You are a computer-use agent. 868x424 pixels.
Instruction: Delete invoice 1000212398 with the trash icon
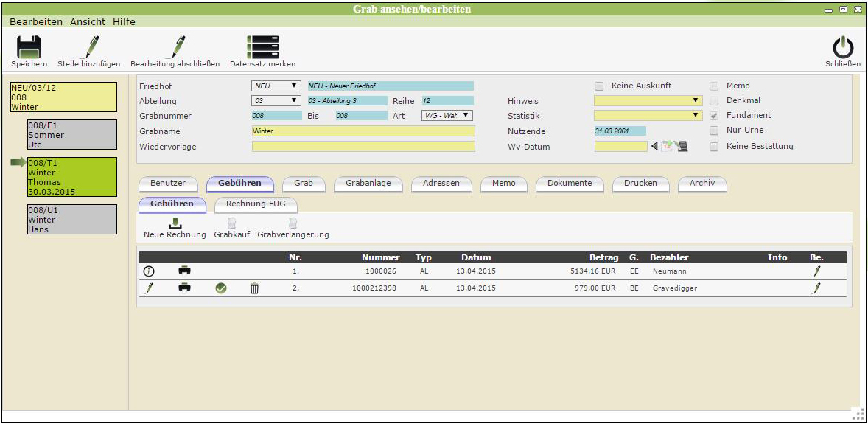pyautogui.click(x=254, y=288)
